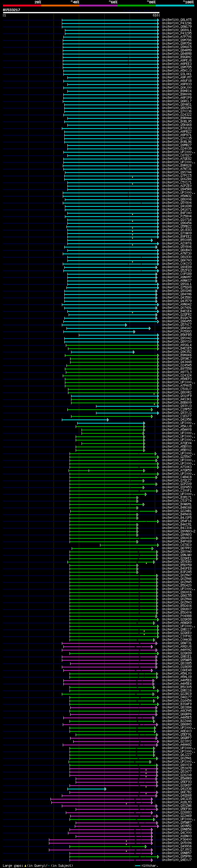
Task: Select the UniRef100_Q9M7D6 label
Action: (177, 40)
